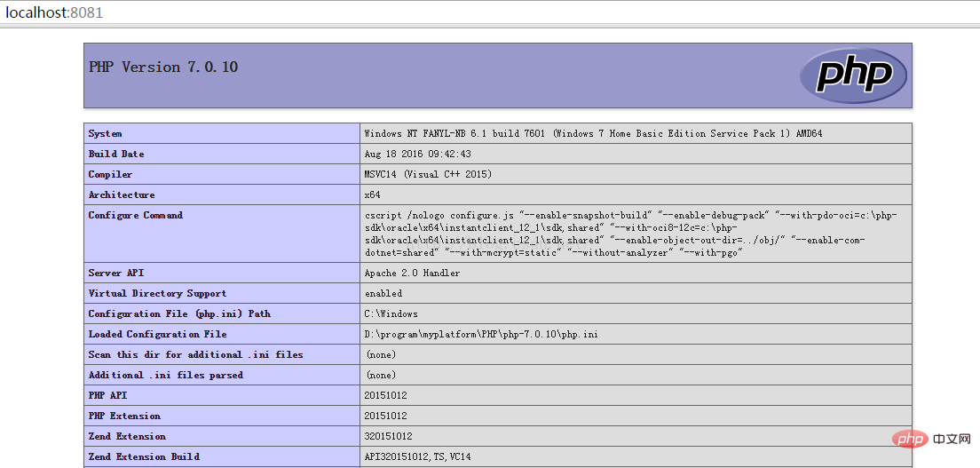Image resolution: width=980 pixels, height=468 pixels.
Task: Select the Scan this dir label
Action: pos(195,354)
